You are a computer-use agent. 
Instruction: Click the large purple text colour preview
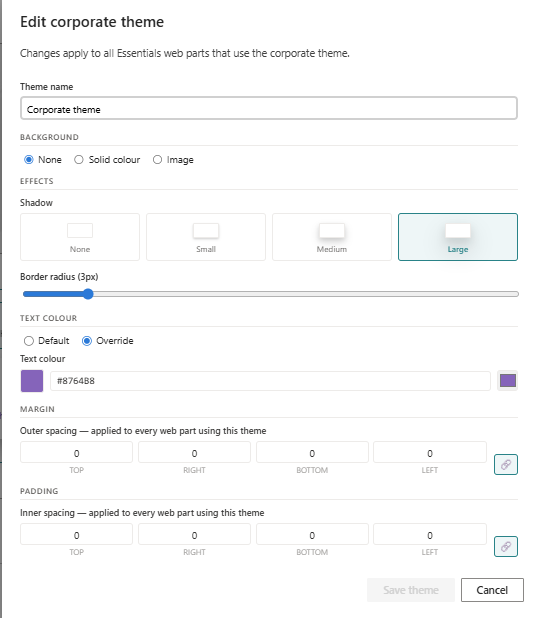(x=32, y=381)
